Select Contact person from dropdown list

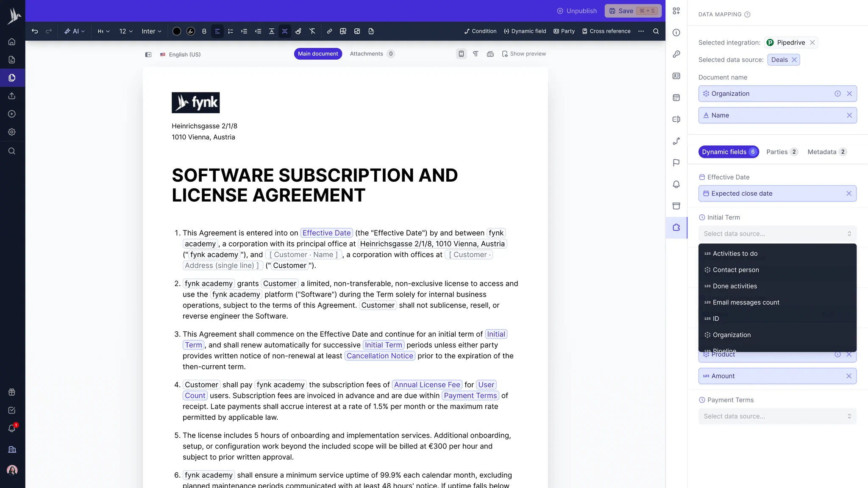pyautogui.click(x=777, y=270)
